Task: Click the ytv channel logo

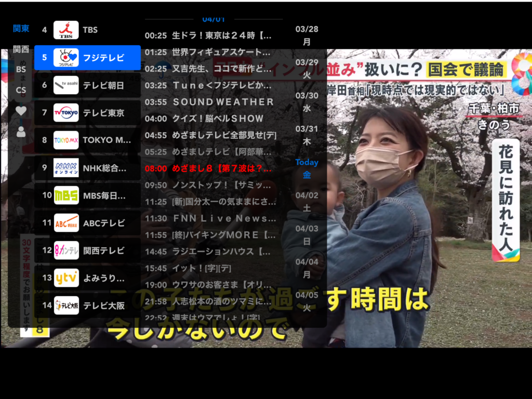Action: (x=66, y=278)
